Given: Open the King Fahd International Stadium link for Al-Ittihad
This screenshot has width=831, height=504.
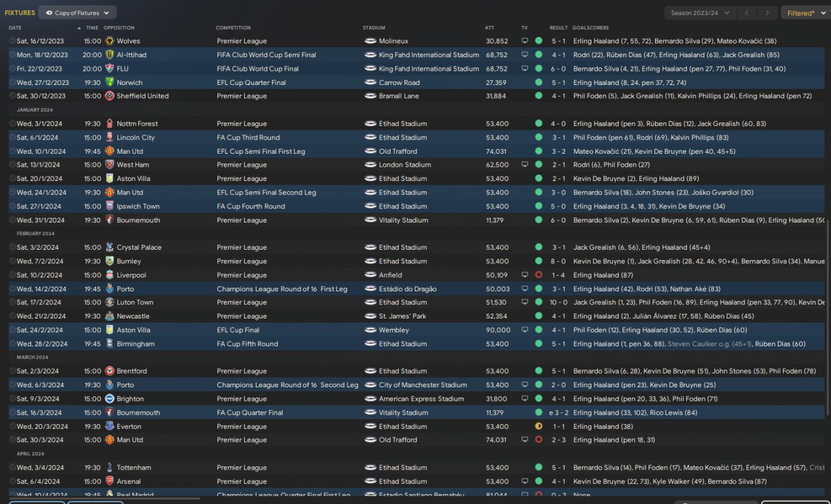Looking at the screenshot, I should (429, 55).
